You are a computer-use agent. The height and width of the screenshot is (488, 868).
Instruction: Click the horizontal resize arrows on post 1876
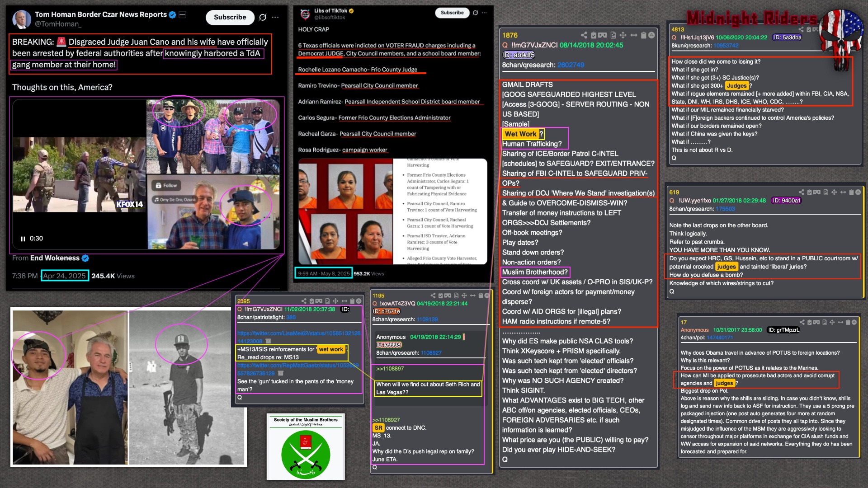634,35
